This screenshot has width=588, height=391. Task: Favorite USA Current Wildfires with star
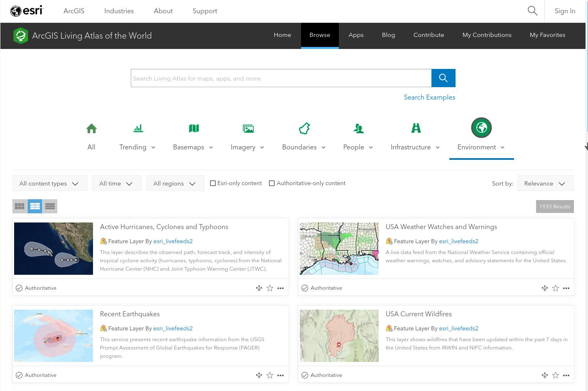tap(556, 375)
